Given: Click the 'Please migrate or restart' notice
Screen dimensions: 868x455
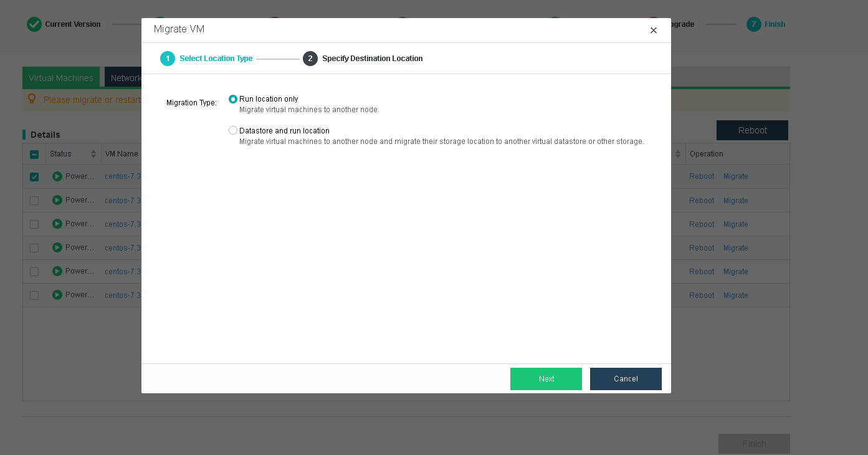Looking at the screenshot, I should click(92, 100).
